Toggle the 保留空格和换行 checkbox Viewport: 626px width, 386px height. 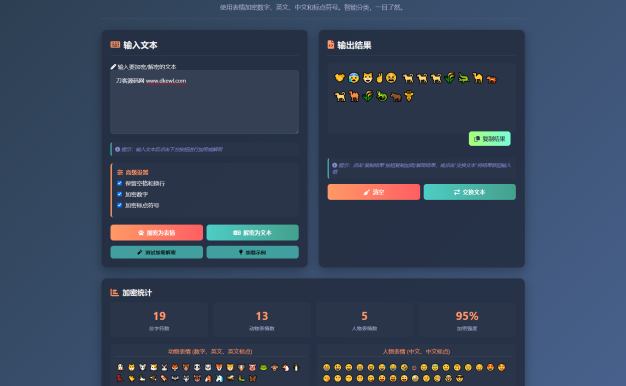[x=119, y=183]
